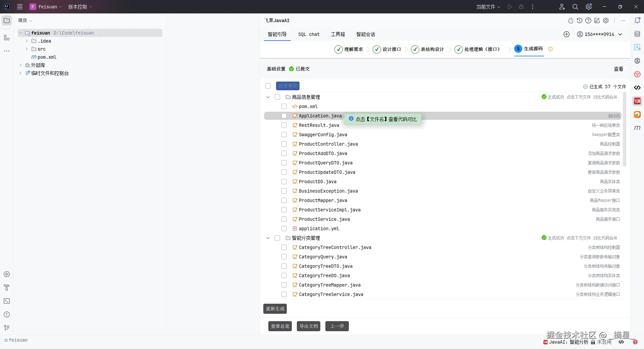The width and height of the screenshot is (644, 349).
Task: Click the 查看总览 button
Action: 280,326
